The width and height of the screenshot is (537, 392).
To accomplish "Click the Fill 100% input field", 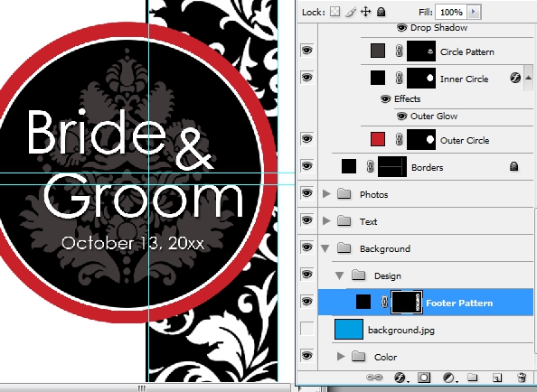I will pos(451,12).
